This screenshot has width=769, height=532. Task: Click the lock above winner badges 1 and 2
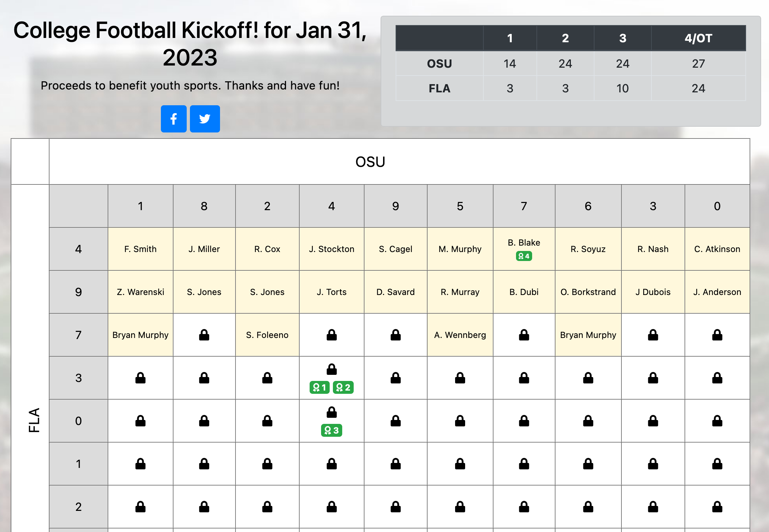click(332, 369)
